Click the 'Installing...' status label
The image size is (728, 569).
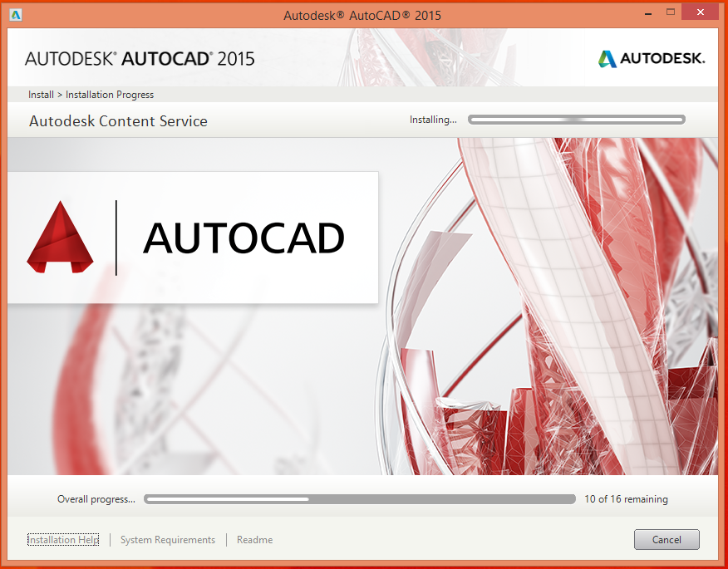pos(433,120)
